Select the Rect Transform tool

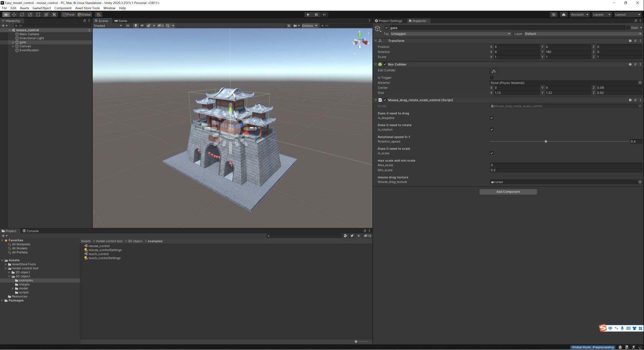click(38, 14)
